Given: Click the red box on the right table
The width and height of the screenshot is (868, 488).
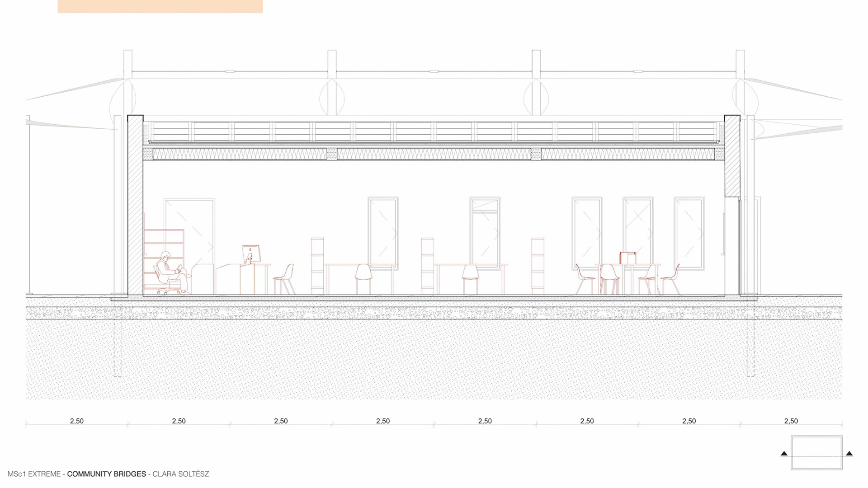Looking at the screenshot, I should [x=628, y=258].
